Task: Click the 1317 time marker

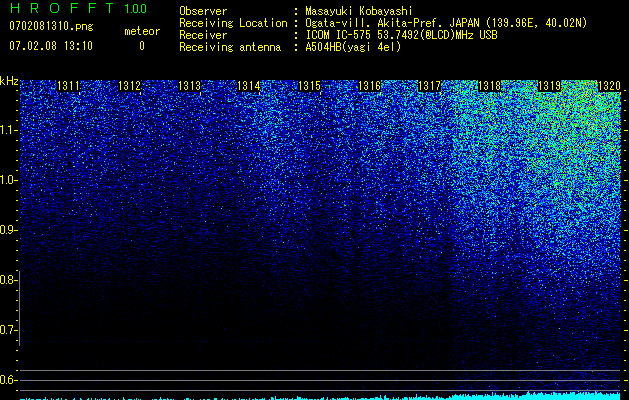Action: (x=429, y=86)
